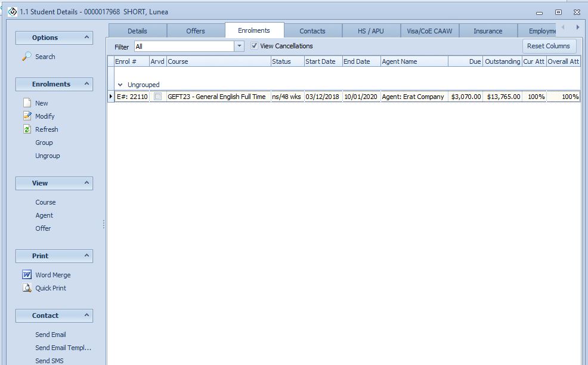The image size is (588, 365).
Task: Click the Send Email link
Action: tap(51, 335)
